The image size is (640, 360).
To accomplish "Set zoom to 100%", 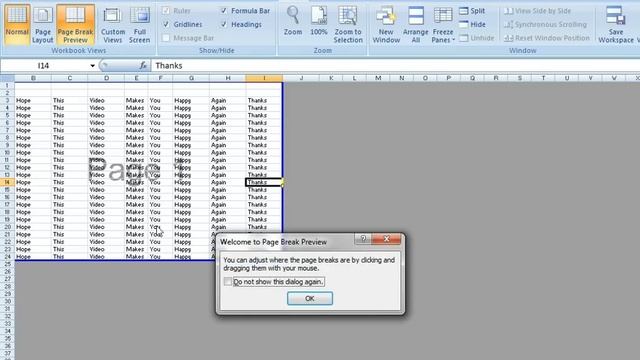I will click(318, 21).
